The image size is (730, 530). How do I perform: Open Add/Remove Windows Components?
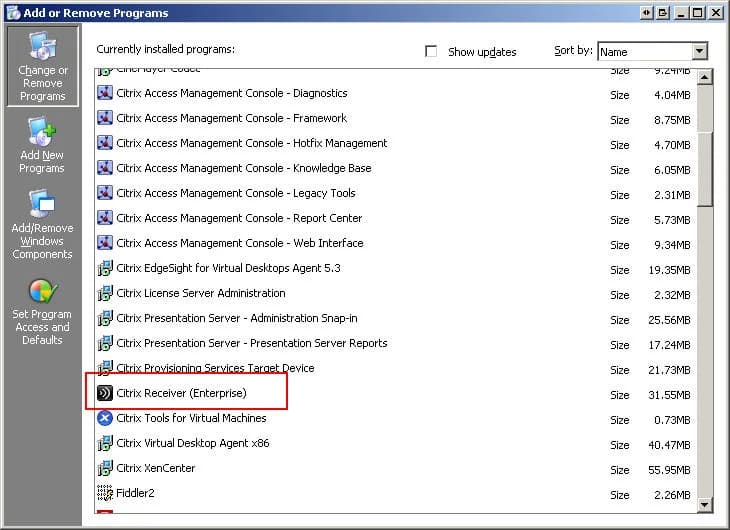tap(42, 224)
